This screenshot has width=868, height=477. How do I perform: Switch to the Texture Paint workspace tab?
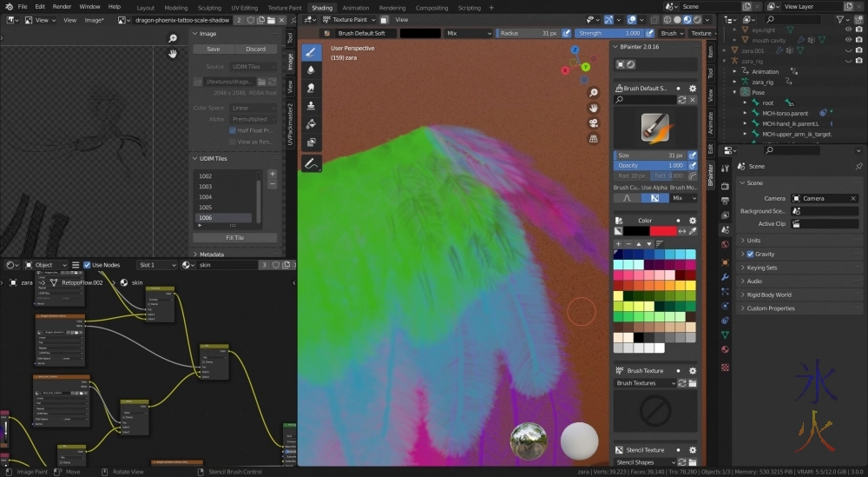[x=284, y=7]
